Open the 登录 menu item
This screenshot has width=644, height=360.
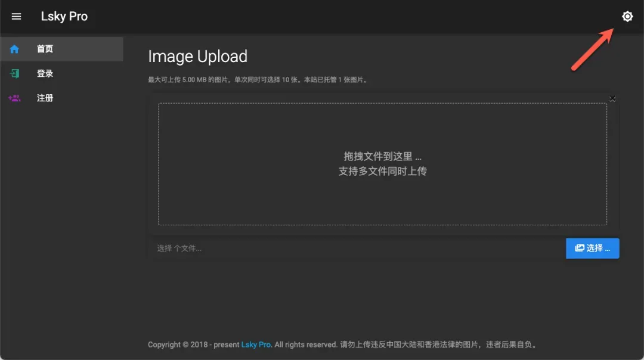click(x=61, y=73)
